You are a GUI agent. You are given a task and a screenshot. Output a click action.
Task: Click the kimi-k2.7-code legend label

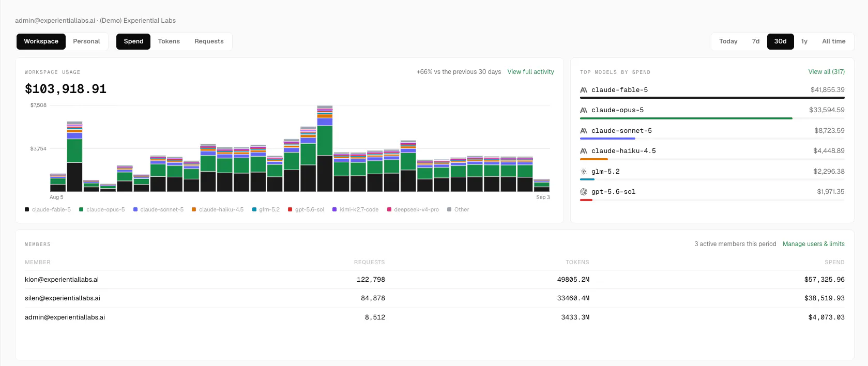[359, 209]
